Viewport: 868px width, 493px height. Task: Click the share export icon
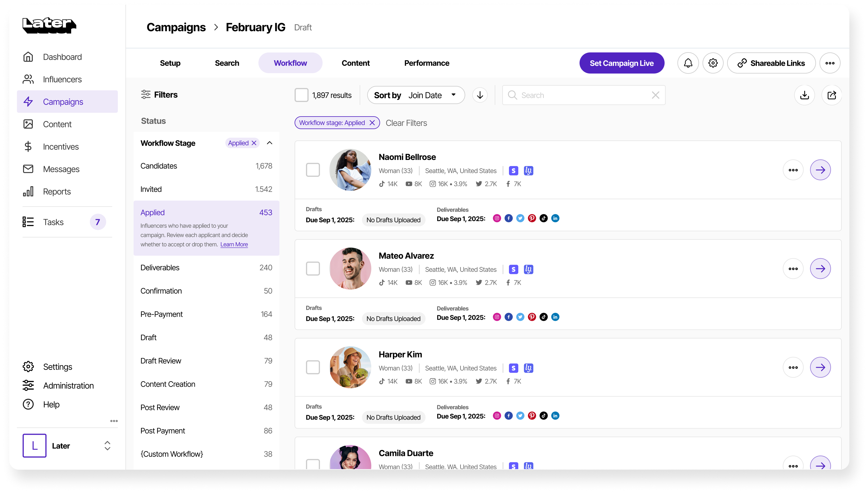(x=831, y=95)
